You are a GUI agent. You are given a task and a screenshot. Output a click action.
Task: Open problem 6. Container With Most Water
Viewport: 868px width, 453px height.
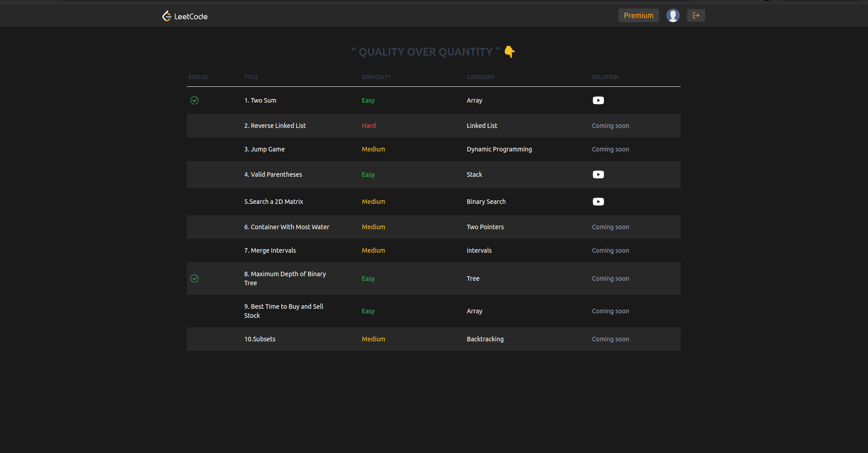(x=287, y=227)
